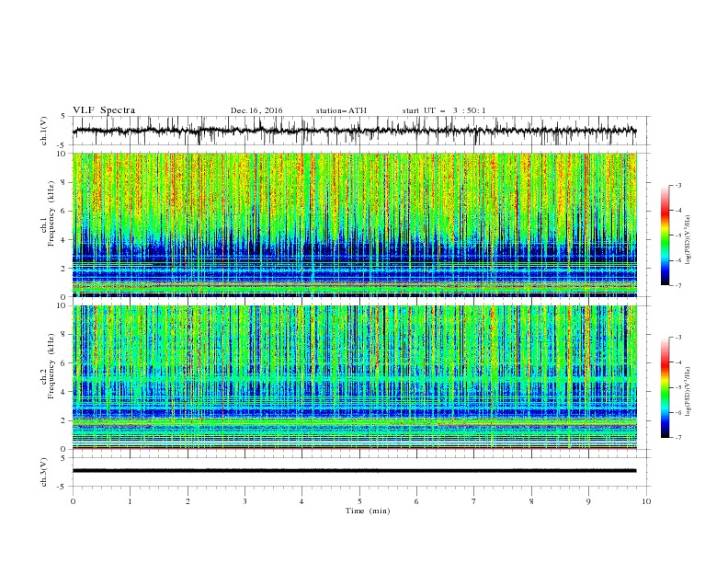Viewport: 728px width, 563px height.
Task: Select the 'Dec. 16, 2016' date text
Action: 256,110
